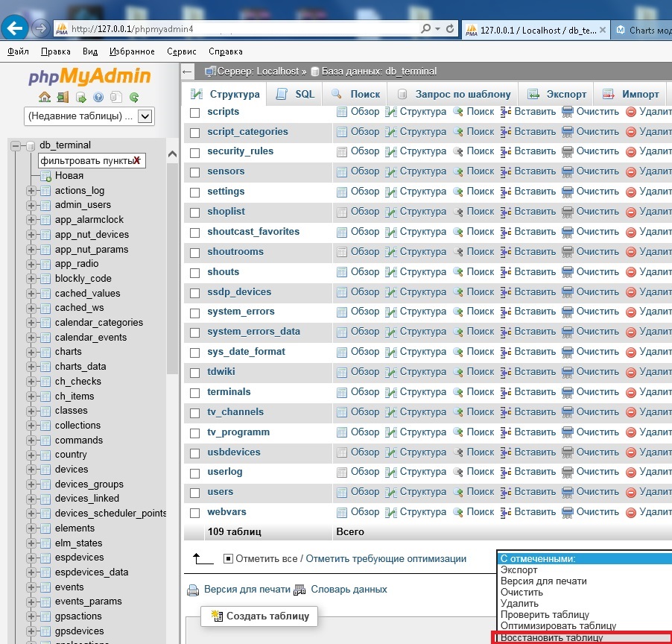Open the Экспорт tab
The image size is (672, 644).
pyautogui.click(x=557, y=94)
